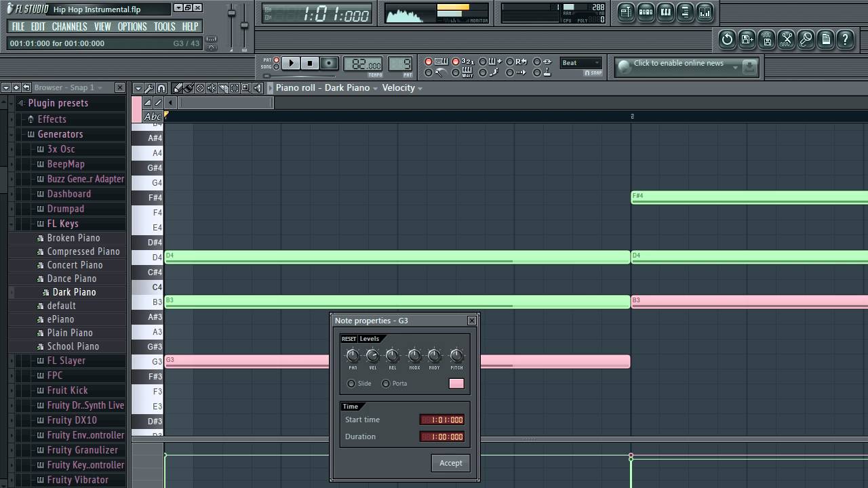Click the browser reread up-arrow icon

tap(16, 87)
